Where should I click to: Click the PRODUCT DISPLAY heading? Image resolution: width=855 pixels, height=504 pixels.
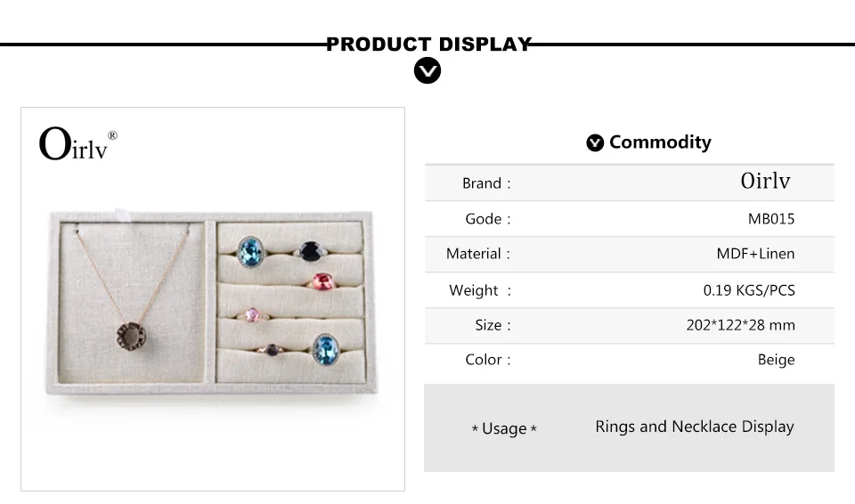pyautogui.click(x=428, y=44)
